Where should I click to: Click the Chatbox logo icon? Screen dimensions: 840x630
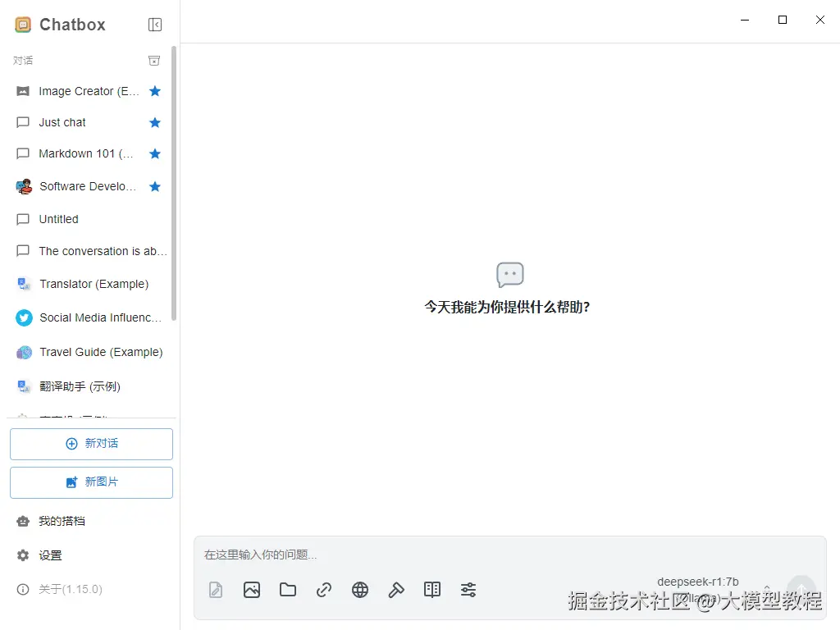point(23,25)
